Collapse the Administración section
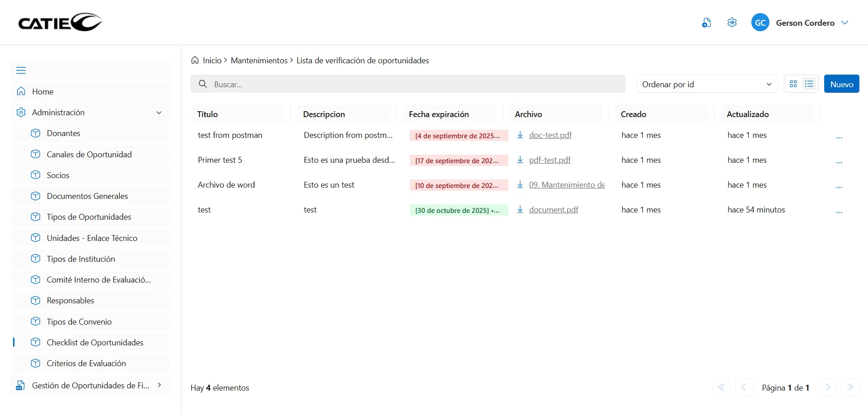The image size is (868, 415). 159,112
